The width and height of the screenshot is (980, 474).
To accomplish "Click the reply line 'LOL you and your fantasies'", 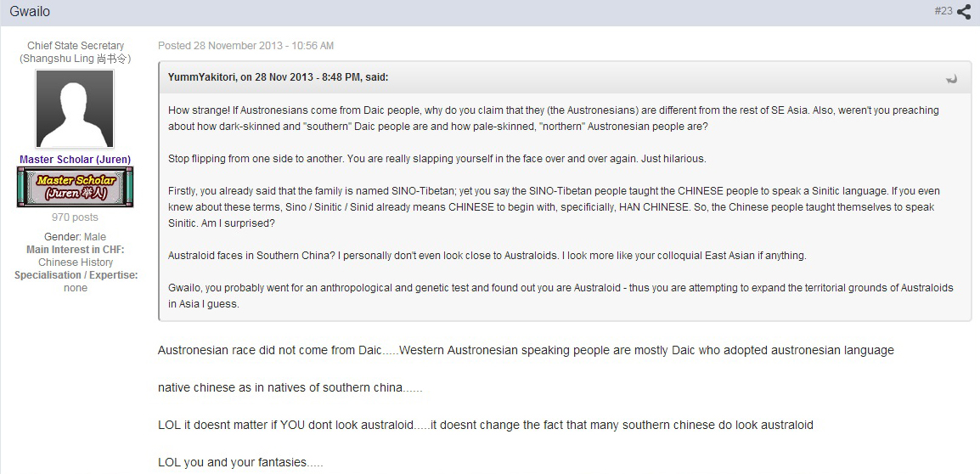I will (x=240, y=463).
